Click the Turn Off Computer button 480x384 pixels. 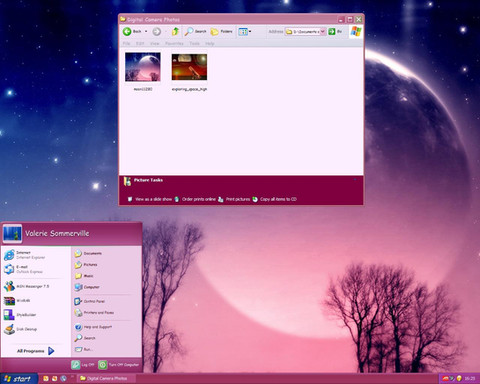point(119,365)
